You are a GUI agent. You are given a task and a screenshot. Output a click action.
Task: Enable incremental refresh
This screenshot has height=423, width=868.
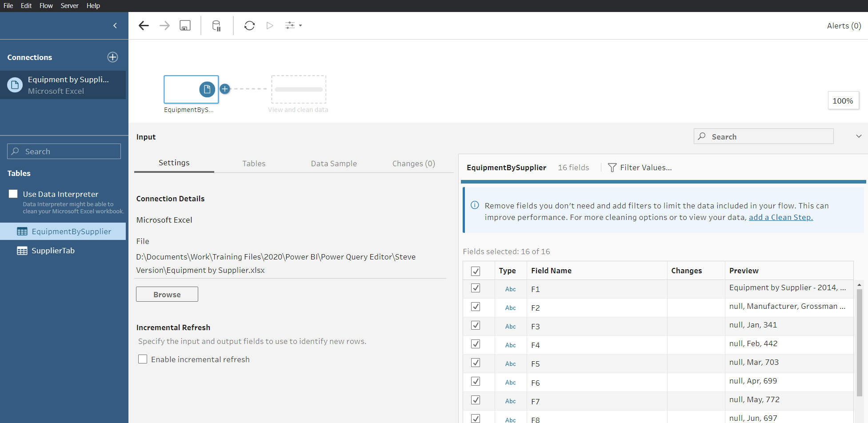143,359
